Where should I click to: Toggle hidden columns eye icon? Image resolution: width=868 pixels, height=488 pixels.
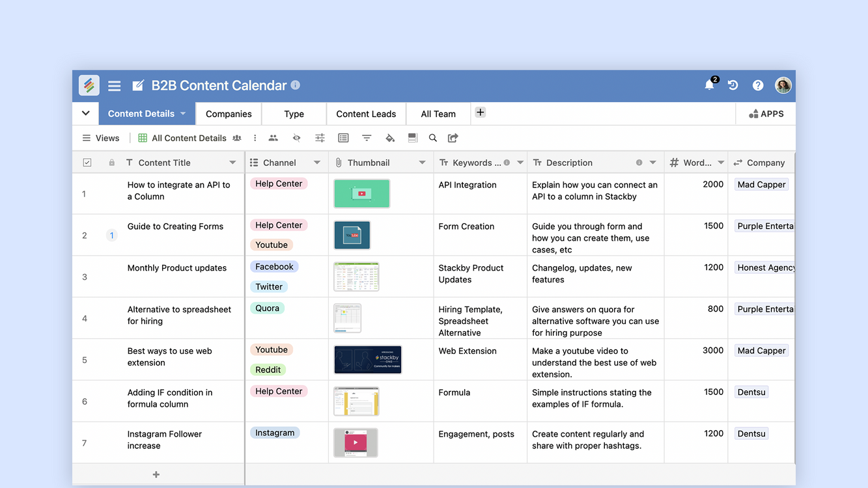point(296,138)
